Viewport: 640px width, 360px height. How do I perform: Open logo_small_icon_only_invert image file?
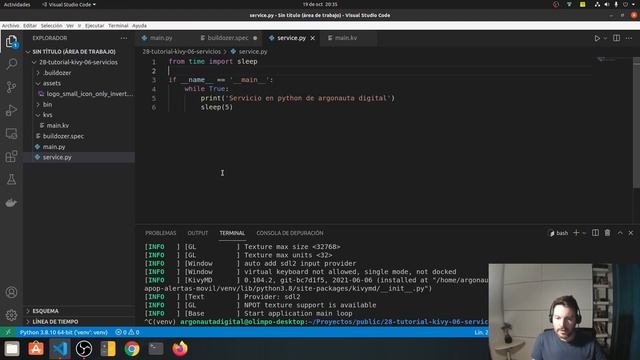click(89, 94)
